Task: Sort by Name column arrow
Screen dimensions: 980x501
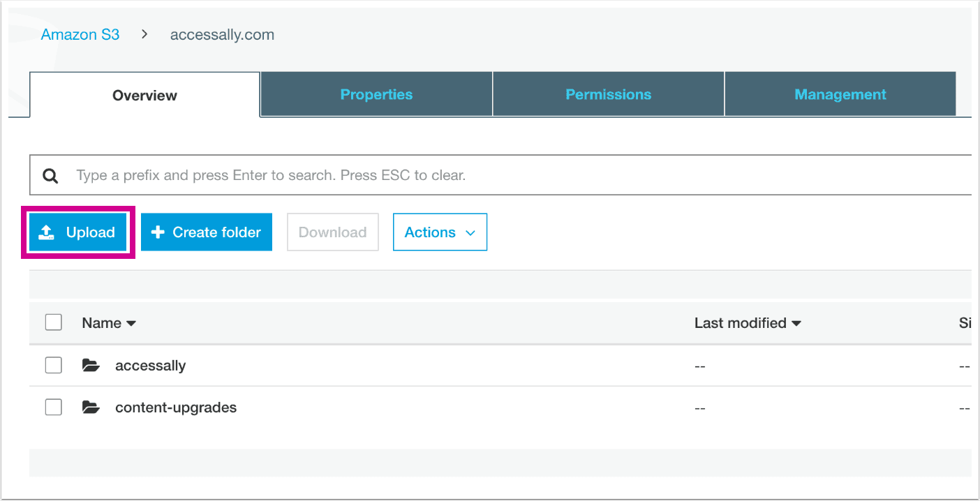Action: 131,323
